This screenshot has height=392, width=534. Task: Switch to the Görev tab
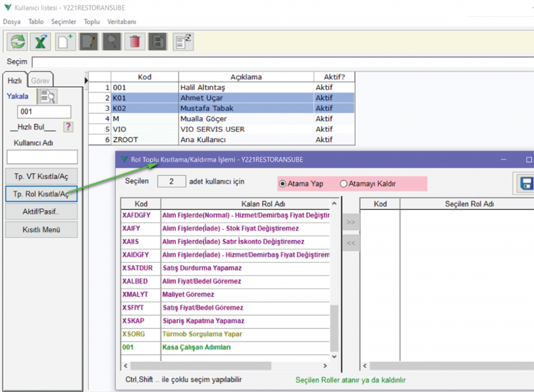click(x=40, y=81)
